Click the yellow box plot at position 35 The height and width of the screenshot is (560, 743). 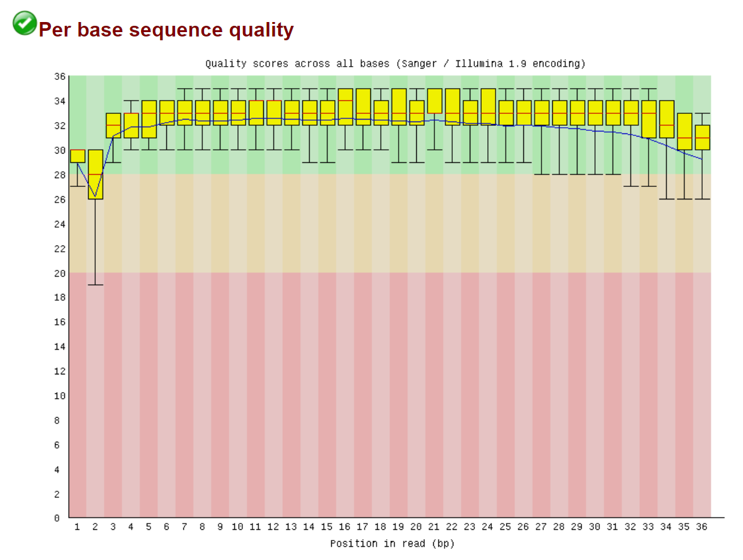(684, 131)
